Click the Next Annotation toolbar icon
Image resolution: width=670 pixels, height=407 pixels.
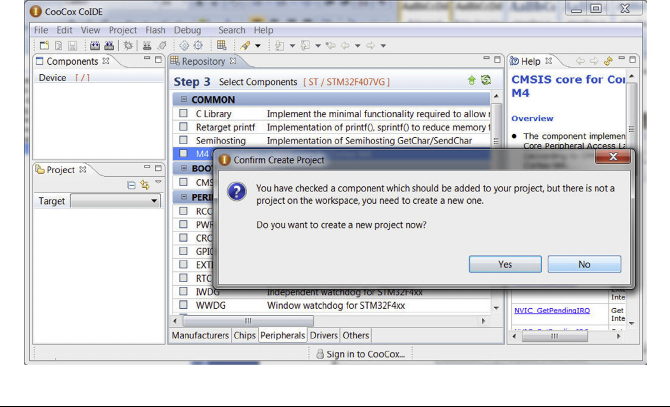pos(279,46)
